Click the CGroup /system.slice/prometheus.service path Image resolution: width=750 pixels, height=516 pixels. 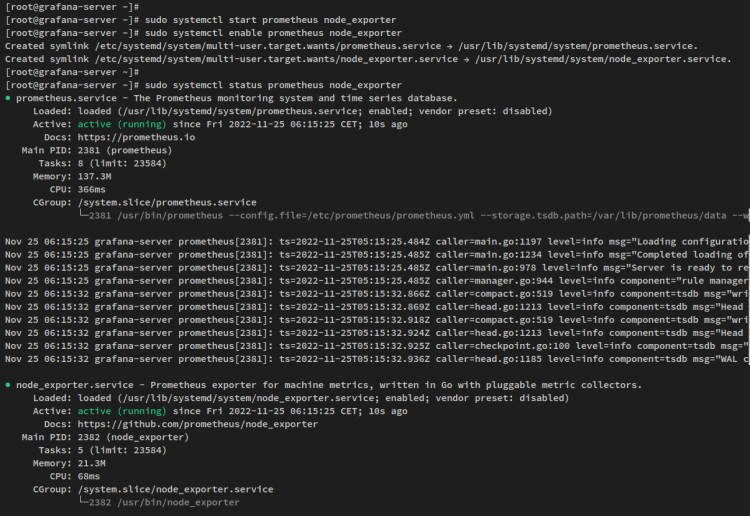coord(167,202)
